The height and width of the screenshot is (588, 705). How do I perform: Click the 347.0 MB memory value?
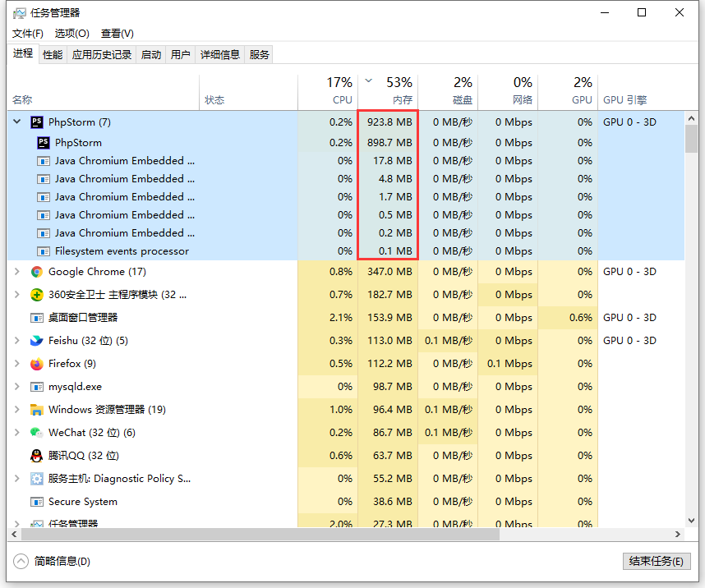pyautogui.click(x=388, y=272)
